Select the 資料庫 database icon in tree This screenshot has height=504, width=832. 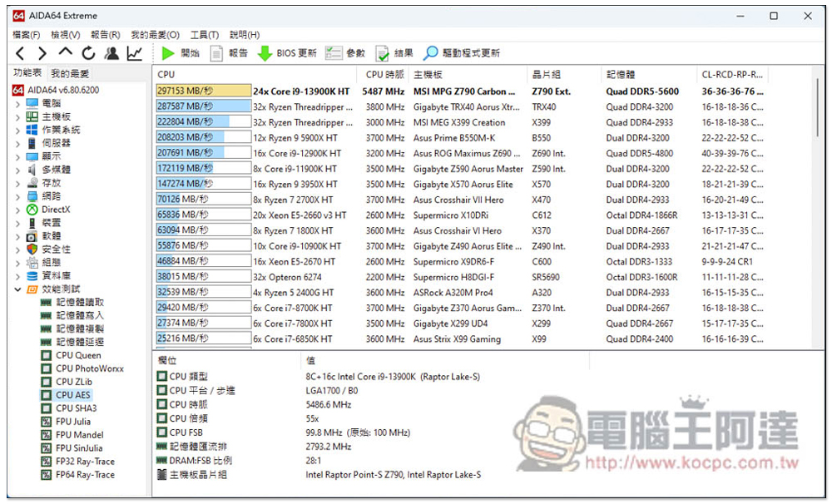[32, 276]
